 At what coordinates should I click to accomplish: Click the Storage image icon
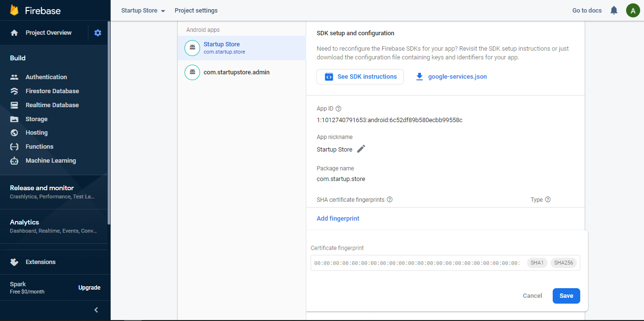point(14,119)
